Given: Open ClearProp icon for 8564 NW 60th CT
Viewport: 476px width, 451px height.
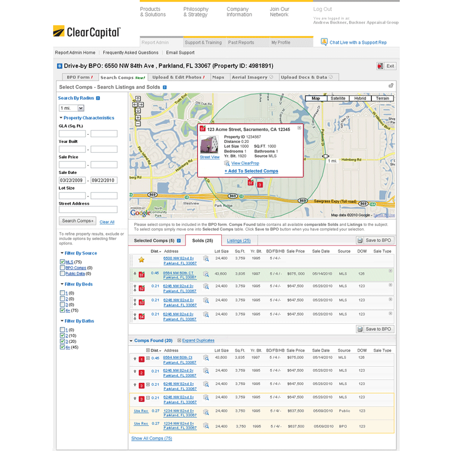Looking at the screenshot, I should point(206,274).
